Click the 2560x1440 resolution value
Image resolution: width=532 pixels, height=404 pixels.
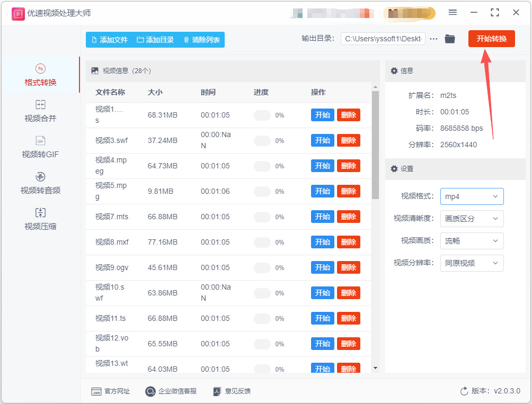pos(458,145)
